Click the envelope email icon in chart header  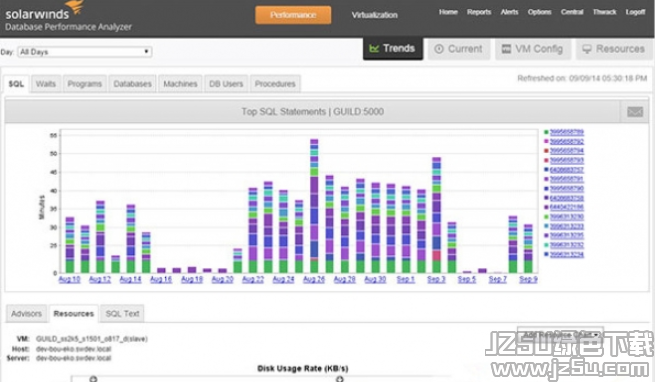click(635, 112)
